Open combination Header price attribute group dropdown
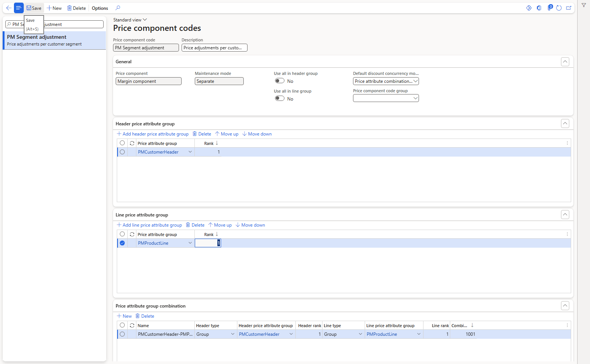 pyautogui.click(x=291, y=334)
